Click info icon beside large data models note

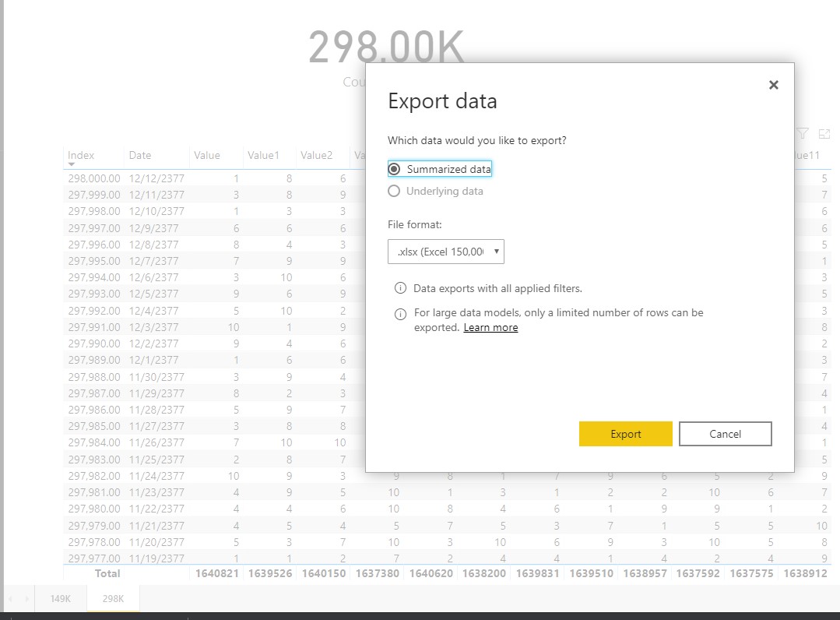400,314
